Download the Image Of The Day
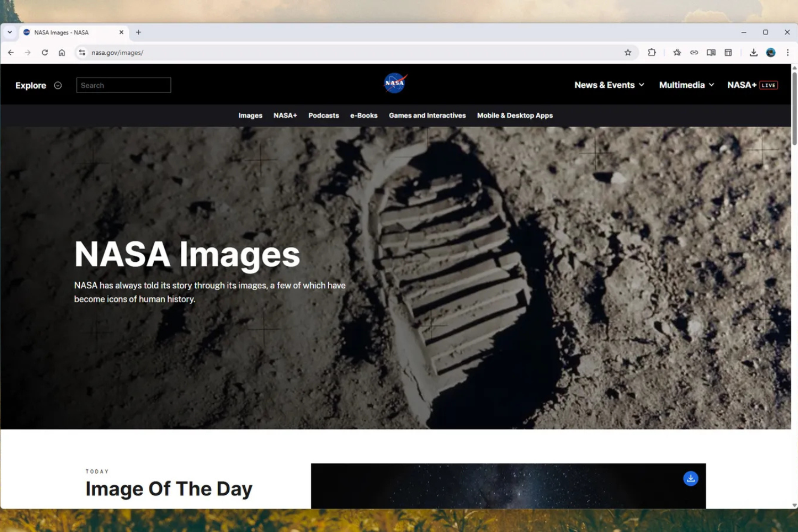The height and width of the screenshot is (532, 798). point(691,478)
